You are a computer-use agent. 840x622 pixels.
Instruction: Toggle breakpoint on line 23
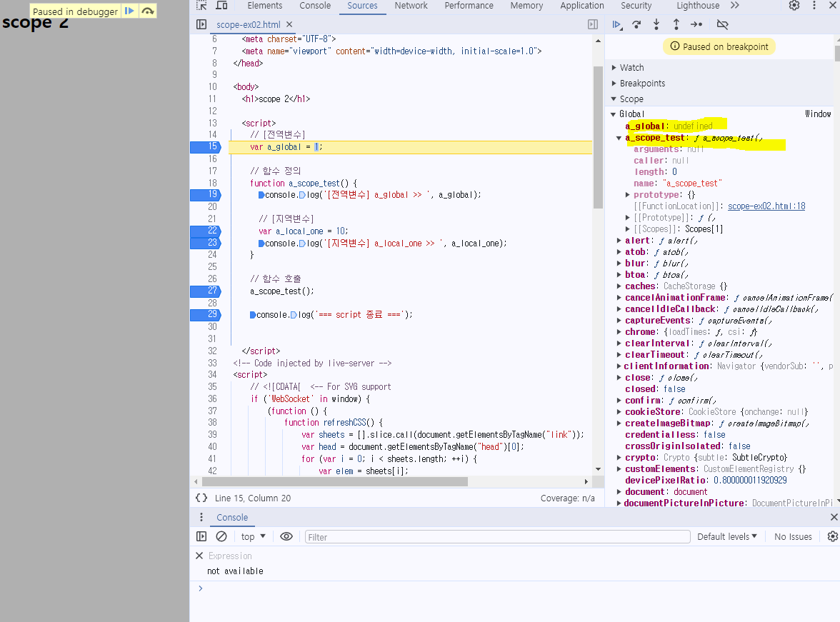coord(206,243)
